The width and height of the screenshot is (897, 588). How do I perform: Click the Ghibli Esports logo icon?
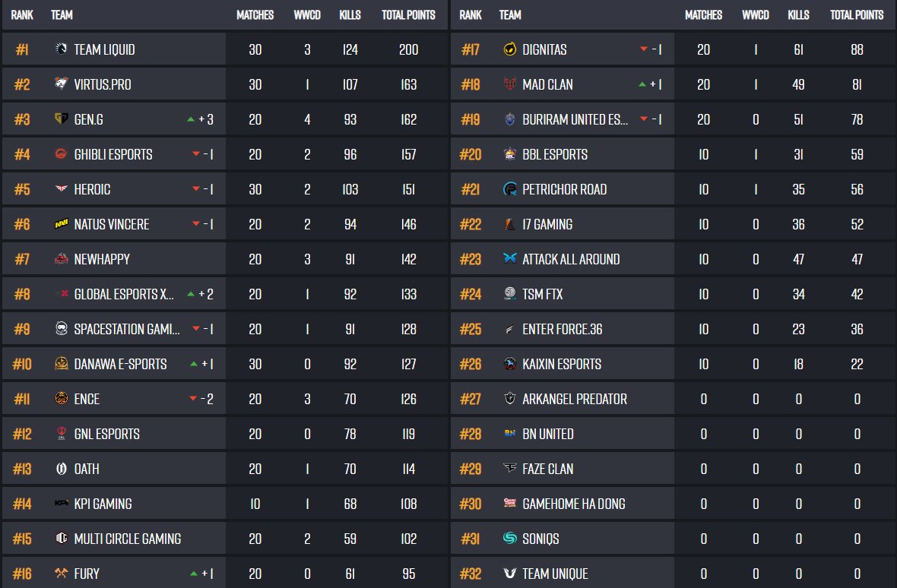[x=62, y=153]
